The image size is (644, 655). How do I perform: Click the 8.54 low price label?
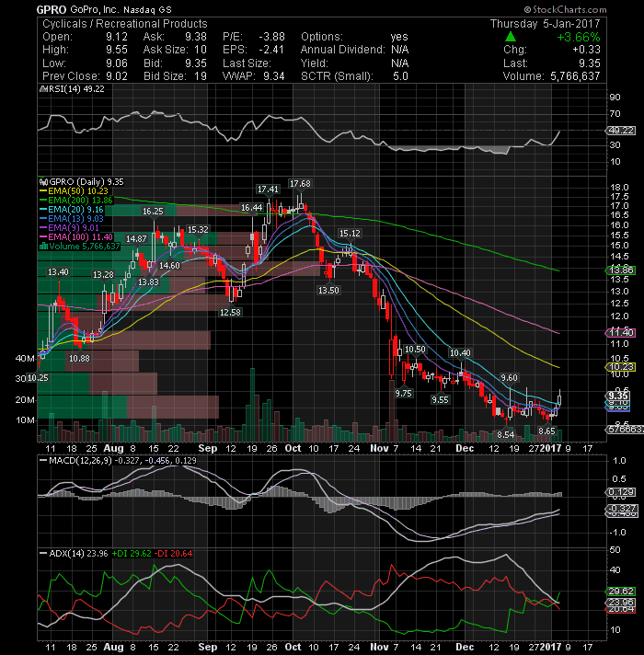click(x=505, y=434)
